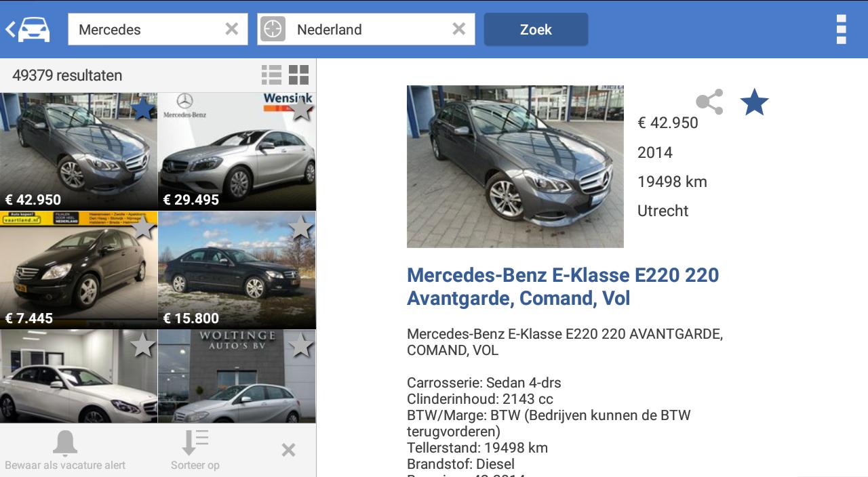Open the Mercedes-Benz E-Klasse E220 title

click(563, 287)
